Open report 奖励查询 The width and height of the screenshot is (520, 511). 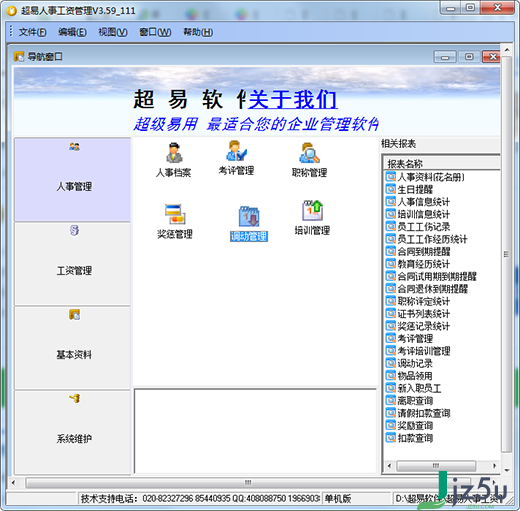[x=415, y=426]
